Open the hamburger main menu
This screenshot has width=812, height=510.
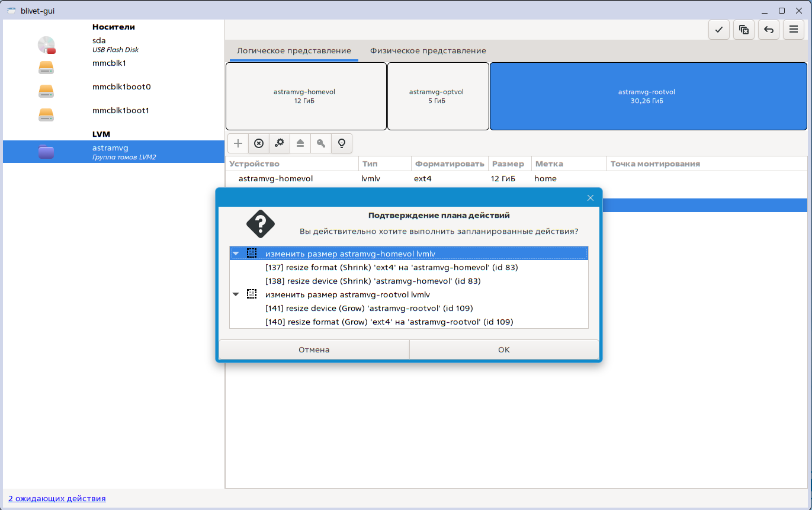[x=793, y=30]
